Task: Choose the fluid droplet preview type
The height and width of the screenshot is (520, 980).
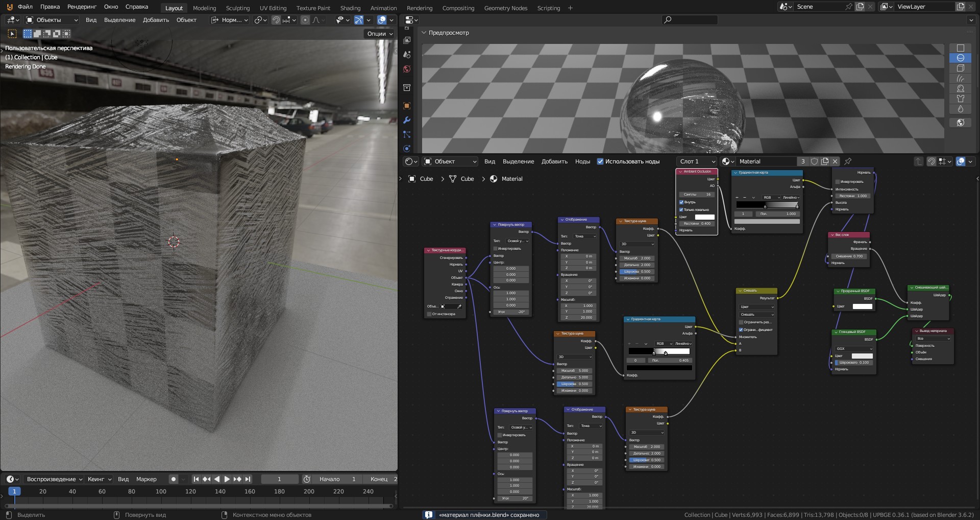Action: click(x=960, y=109)
